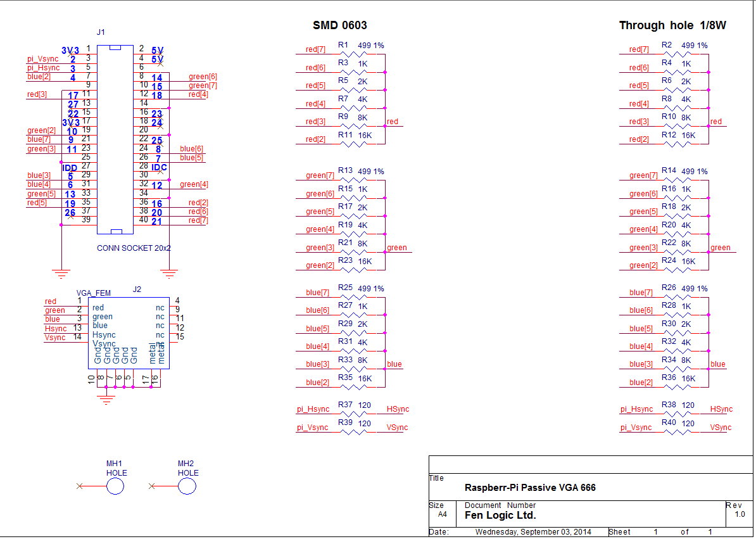The width and height of the screenshot is (756, 539).
Task: Click the '499 1%' value of R13
Action: pyautogui.click(x=371, y=172)
